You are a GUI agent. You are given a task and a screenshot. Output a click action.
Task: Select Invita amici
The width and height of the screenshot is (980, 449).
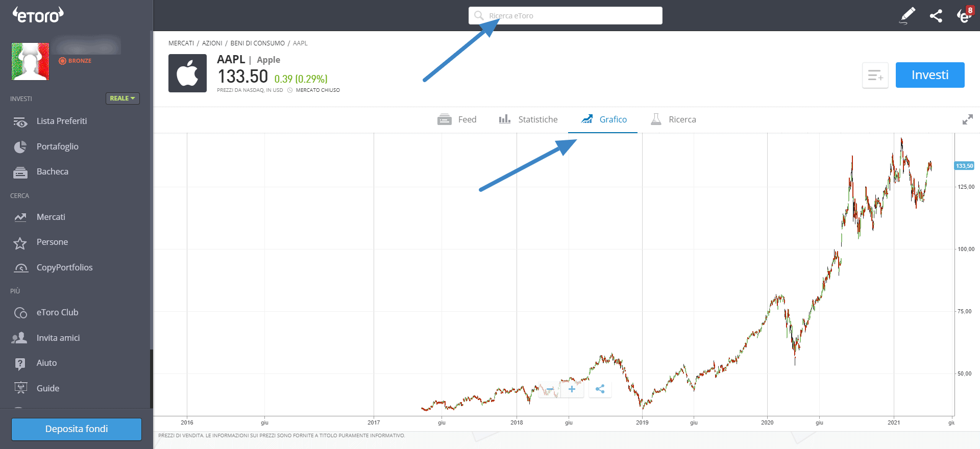(x=58, y=338)
